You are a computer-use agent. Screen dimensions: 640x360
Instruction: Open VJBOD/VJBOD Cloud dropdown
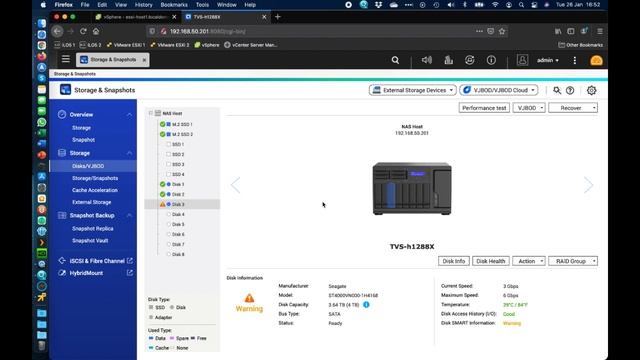(x=498, y=90)
